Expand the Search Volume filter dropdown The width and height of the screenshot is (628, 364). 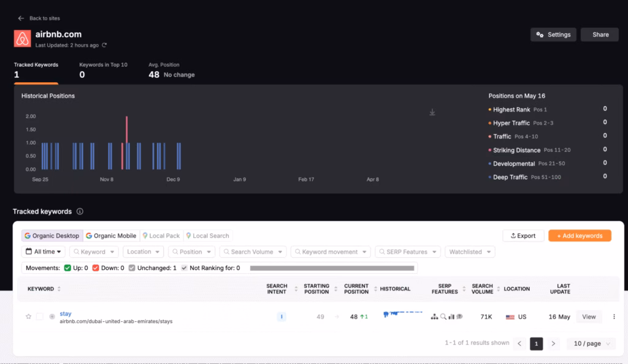click(x=253, y=252)
